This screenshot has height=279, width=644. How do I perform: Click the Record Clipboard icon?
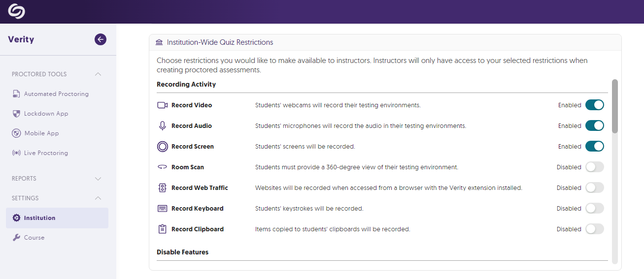(x=162, y=229)
